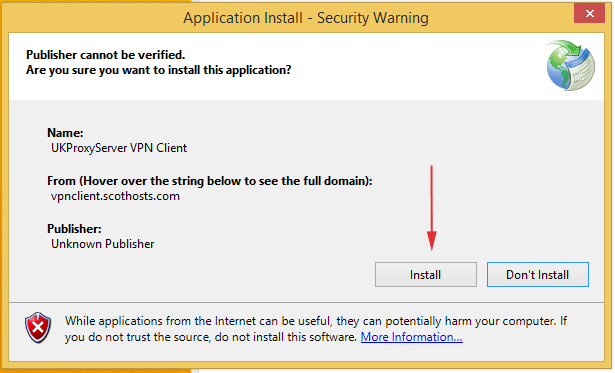Click the 'Are you sure you want to install' question

pos(158,70)
